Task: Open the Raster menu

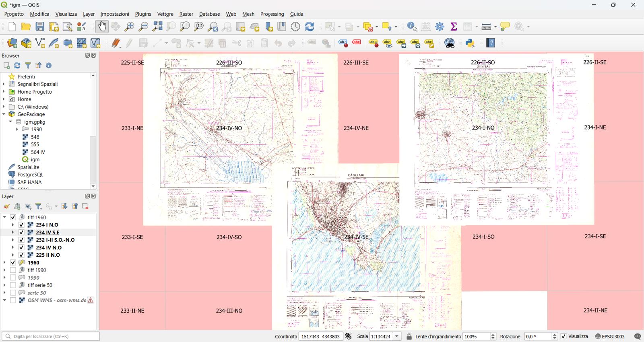Action: tap(186, 14)
